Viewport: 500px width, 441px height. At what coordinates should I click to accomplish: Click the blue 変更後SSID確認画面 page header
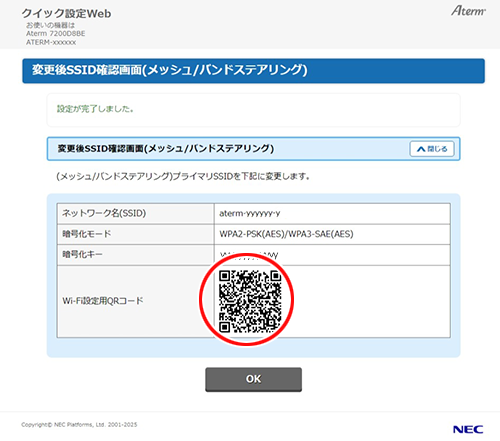tap(253, 71)
